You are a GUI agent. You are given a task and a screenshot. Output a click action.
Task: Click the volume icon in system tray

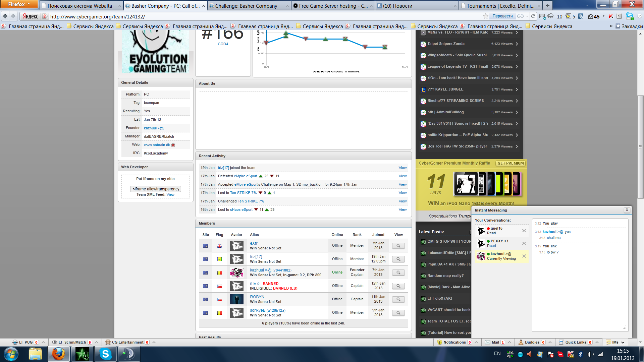tap(591, 354)
